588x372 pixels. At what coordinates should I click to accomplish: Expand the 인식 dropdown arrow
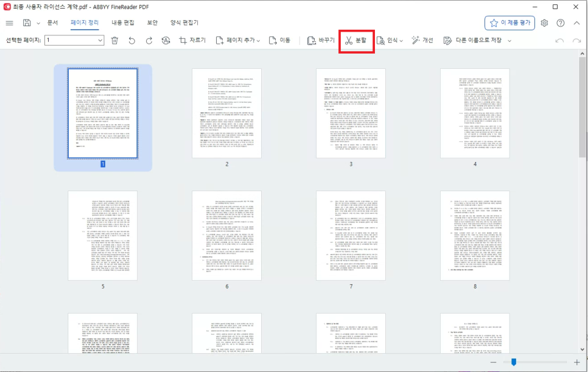(401, 41)
